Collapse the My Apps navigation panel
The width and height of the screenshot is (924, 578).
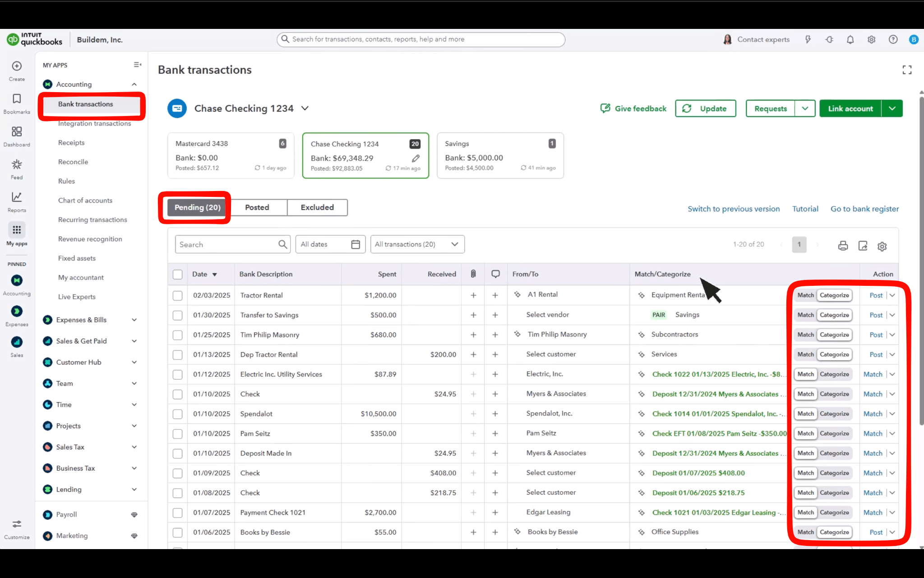[138, 65]
